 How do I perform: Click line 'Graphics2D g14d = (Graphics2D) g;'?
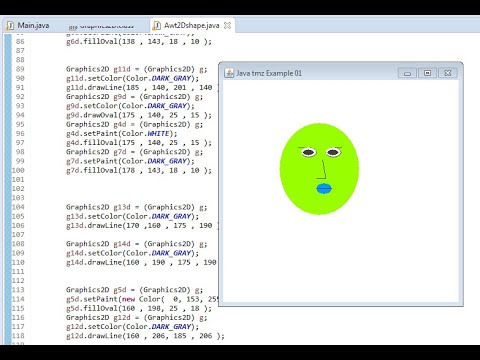click(136, 244)
